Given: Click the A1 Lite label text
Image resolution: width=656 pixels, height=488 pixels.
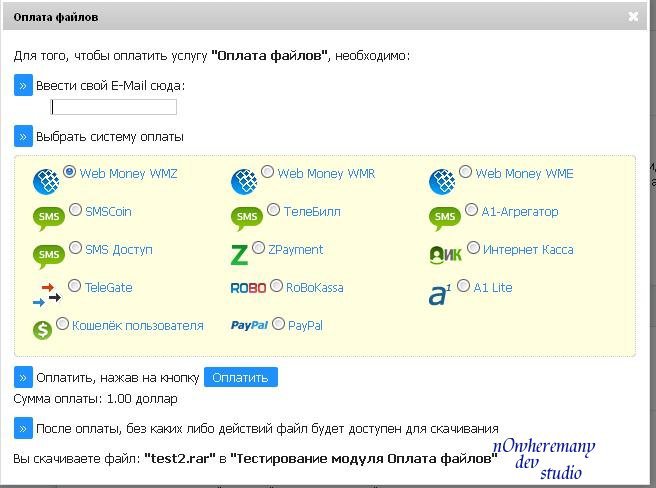Looking at the screenshot, I should click(x=493, y=288).
